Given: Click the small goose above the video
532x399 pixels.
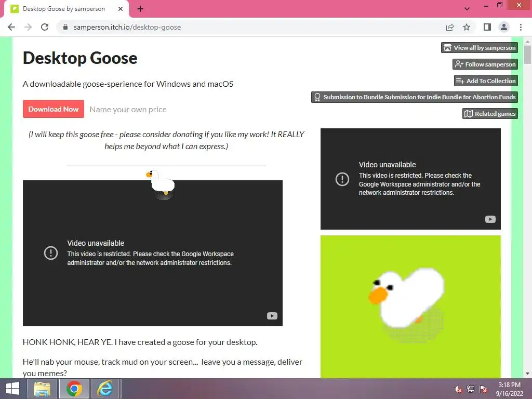Looking at the screenshot, I should point(161,184).
